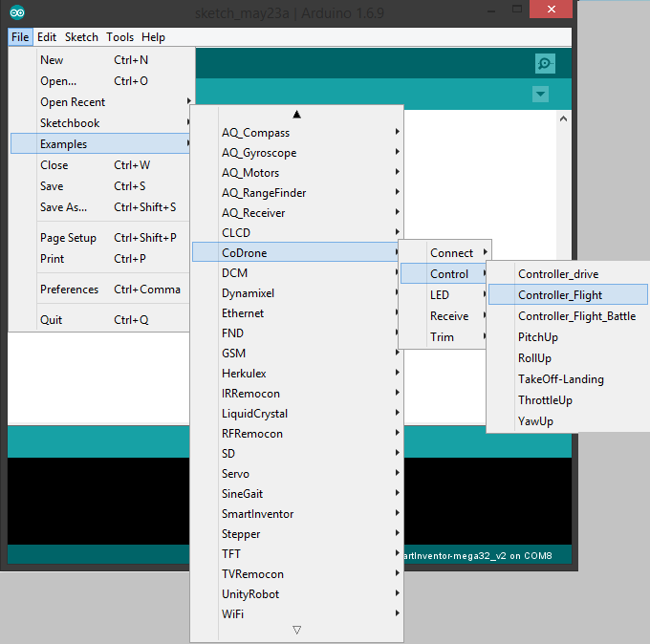Viewport: 650px width, 644px height.
Task: Open Page Setup from File menu
Action: click(100, 238)
